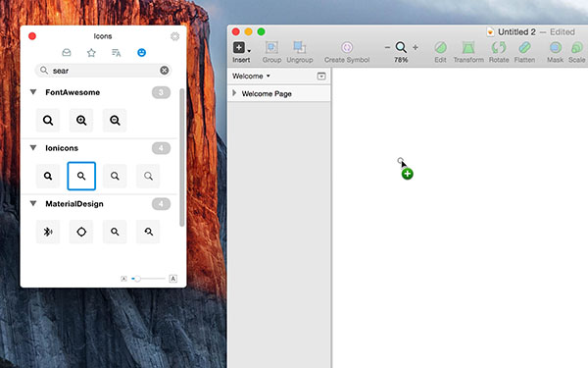Click the 'FontAwesome' section heading text
588x368 pixels.
click(73, 92)
